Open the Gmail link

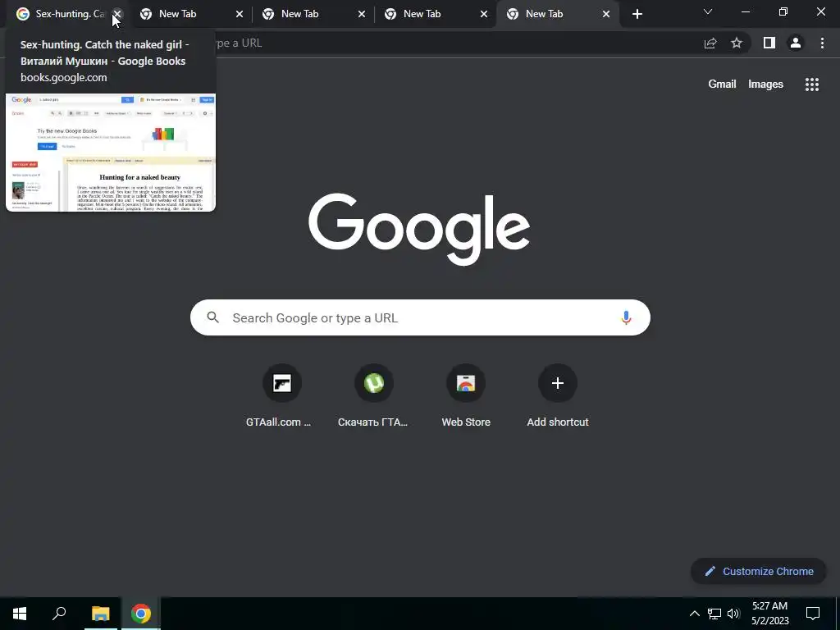click(x=722, y=84)
